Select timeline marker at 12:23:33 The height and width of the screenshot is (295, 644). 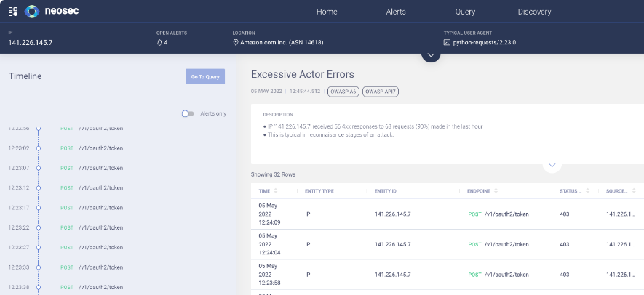tap(39, 267)
